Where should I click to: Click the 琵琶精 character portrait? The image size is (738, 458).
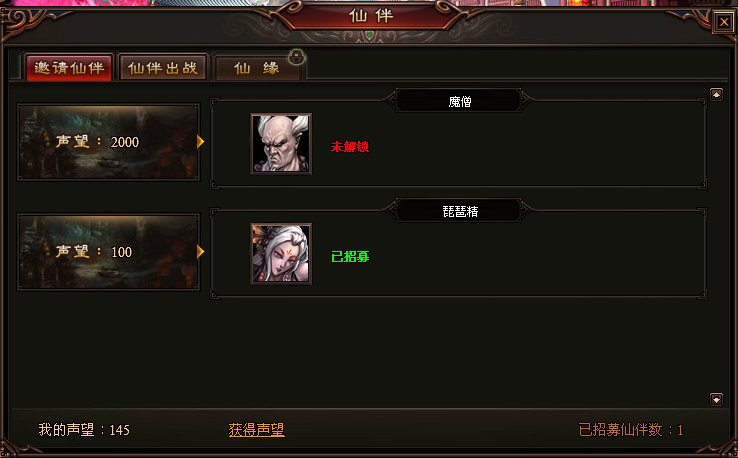281,254
